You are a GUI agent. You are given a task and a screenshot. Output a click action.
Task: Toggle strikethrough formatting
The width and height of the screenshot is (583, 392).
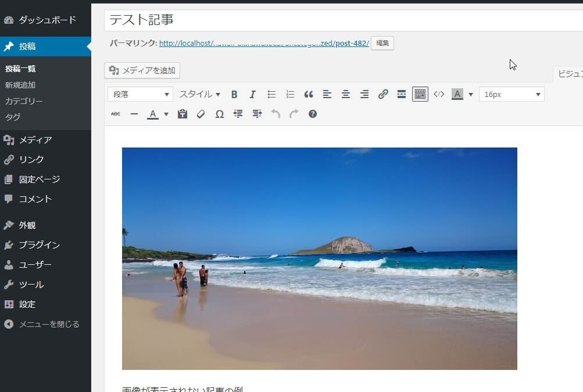tap(116, 114)
